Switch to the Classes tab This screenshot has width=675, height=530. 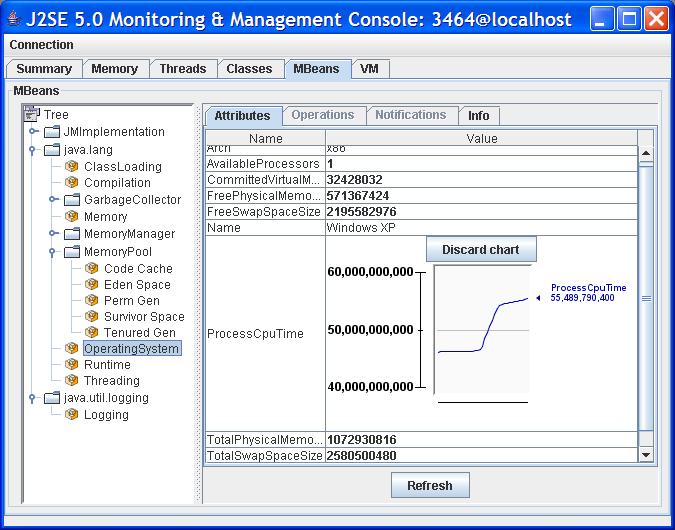click(x=249, y=69)
